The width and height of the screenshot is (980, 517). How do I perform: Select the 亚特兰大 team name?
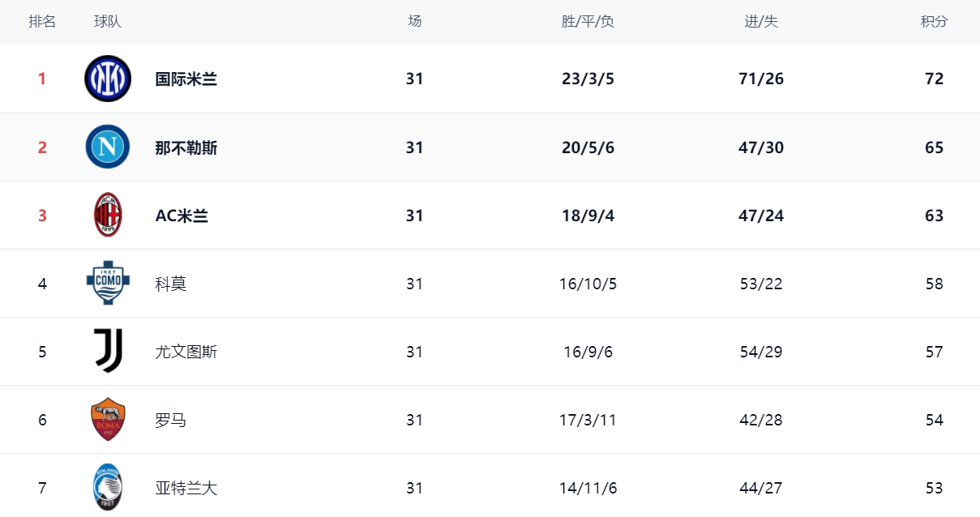(x=186, y=488)
